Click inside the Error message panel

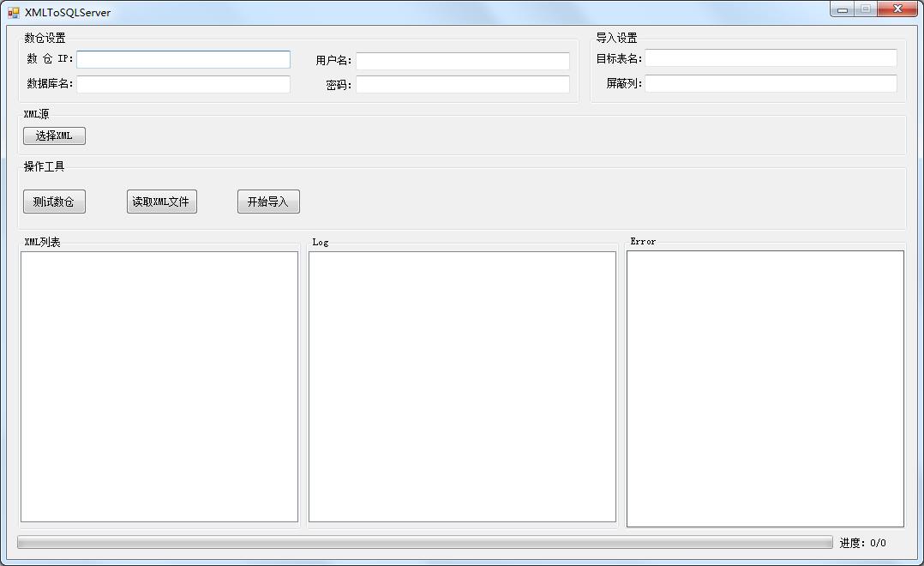[765, 386]
